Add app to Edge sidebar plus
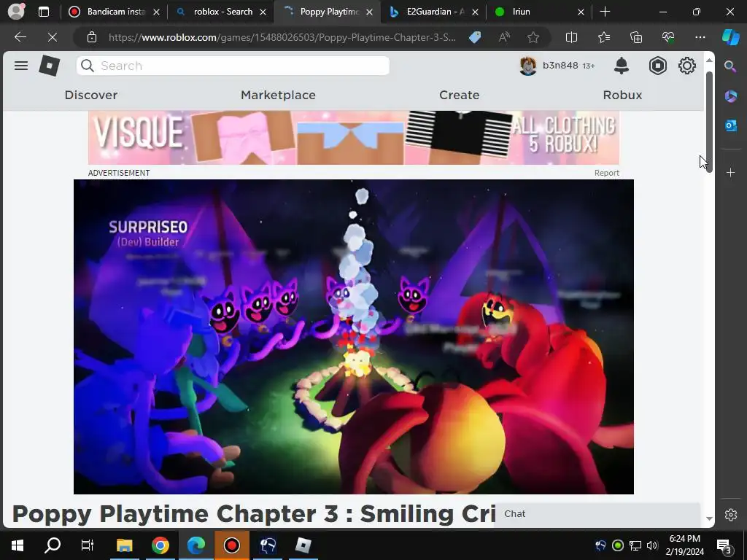This screenshot has width=747, height=560. (730, 172)
